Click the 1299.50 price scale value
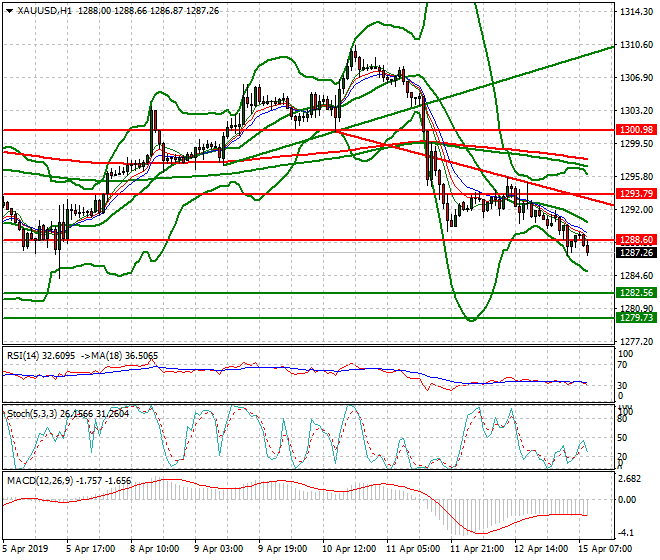Image resolution: width=660 pixels, height=560 pixels. point(636,144)
